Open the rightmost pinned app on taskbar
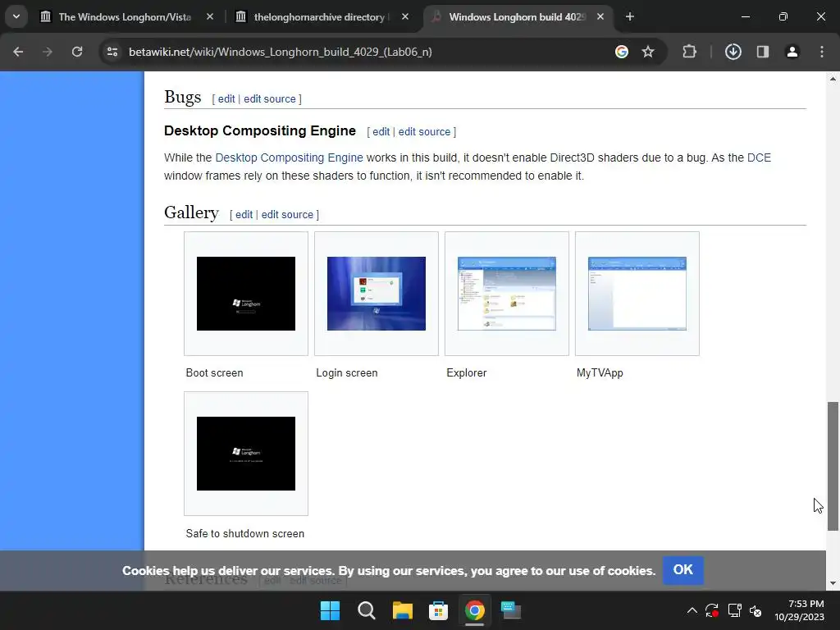Image resolution: width=840 pixels, height=630 pixels. point(510,610)
